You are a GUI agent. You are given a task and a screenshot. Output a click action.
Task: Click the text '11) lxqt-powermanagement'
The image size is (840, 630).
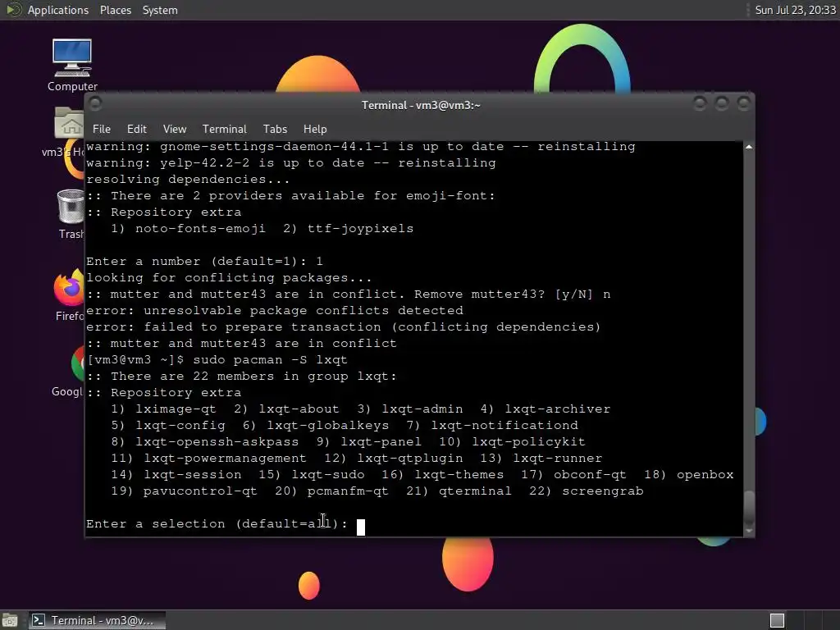tap(208, 459)
